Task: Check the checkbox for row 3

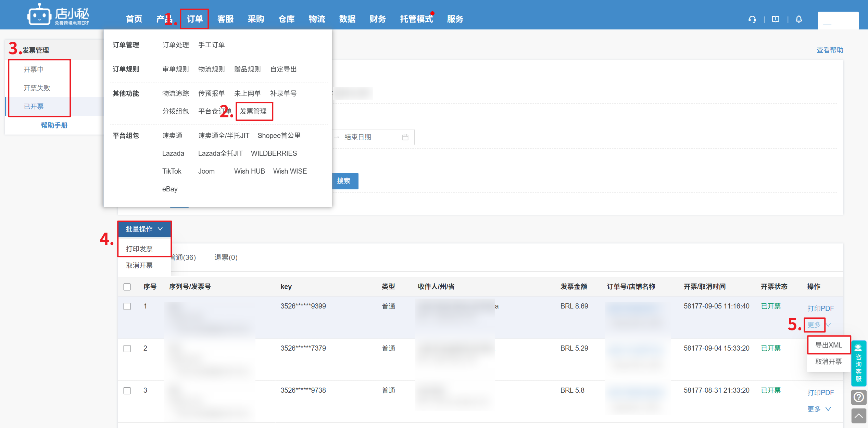Action: click(127, 391)
